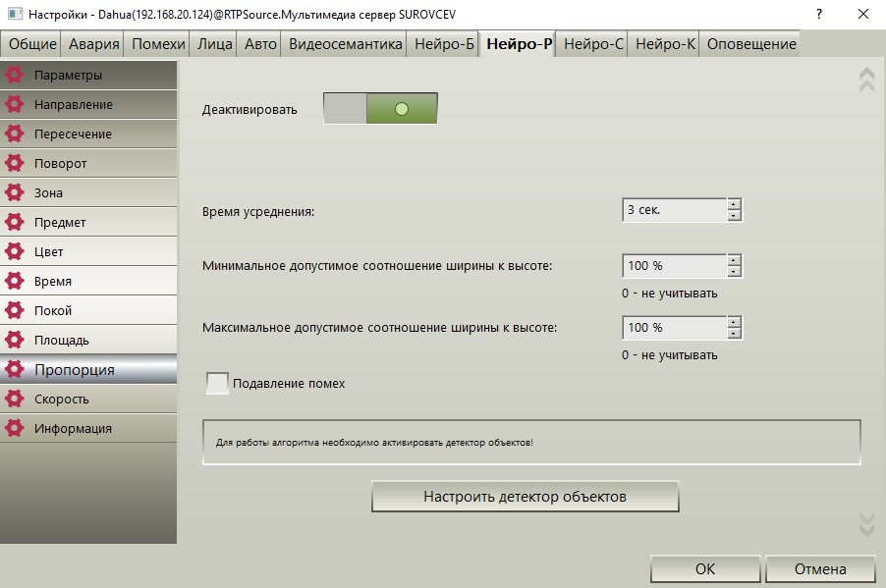
Task: Select Направление in the sidebar
Action: 88,104
